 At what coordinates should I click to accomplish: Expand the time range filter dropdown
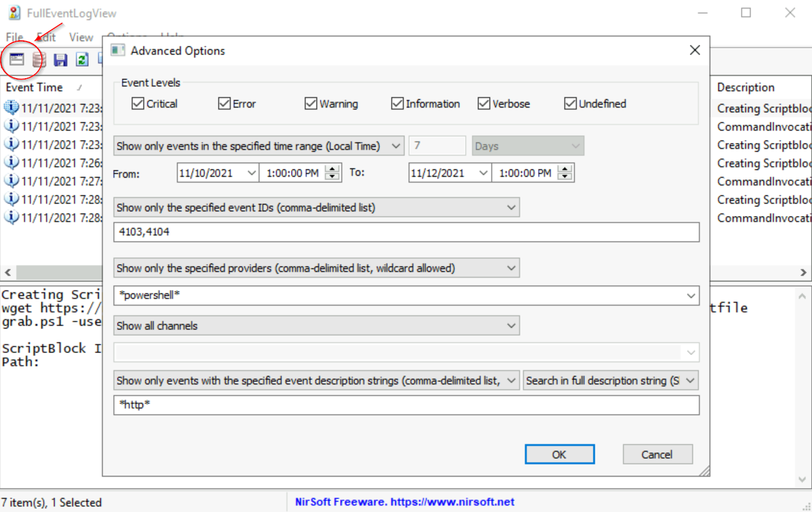395,146
